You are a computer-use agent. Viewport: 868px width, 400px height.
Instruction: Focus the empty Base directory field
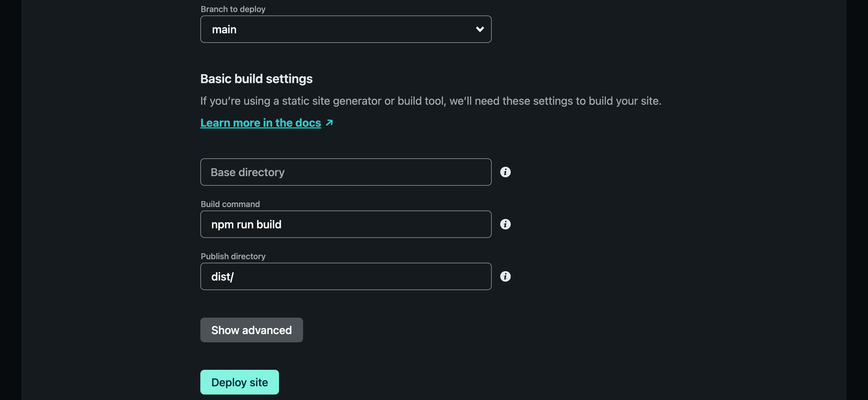pyautogui.click(x=346, y=172)
